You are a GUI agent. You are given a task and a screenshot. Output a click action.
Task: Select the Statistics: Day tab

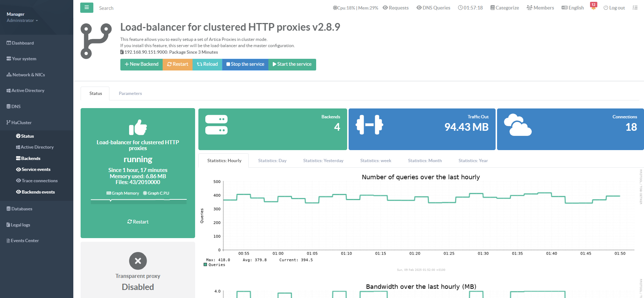coord(272,161)
